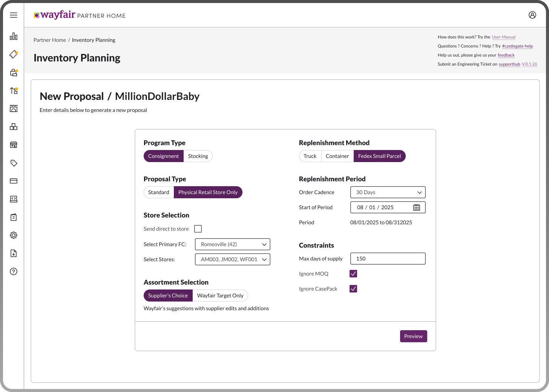
Task: Open the #castlegate-help link
Action: (518, 46)
